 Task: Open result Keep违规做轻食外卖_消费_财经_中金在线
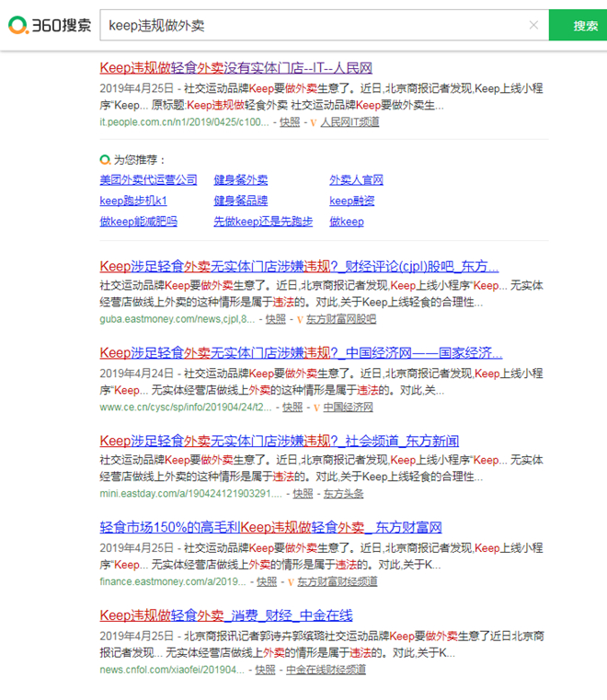pyautogui.click(x=226, y=615)
